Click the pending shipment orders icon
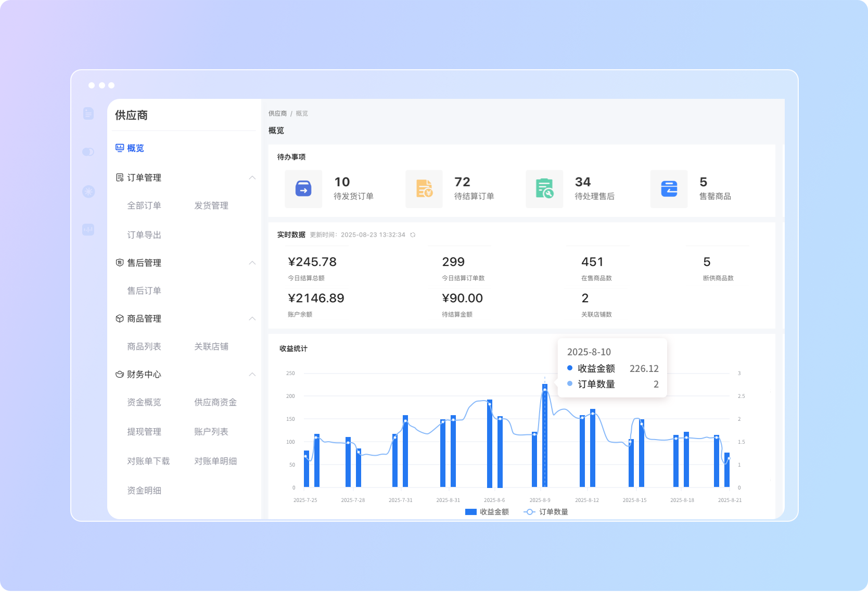The height and width of the screenshot is (592, 868). [303, 189]
